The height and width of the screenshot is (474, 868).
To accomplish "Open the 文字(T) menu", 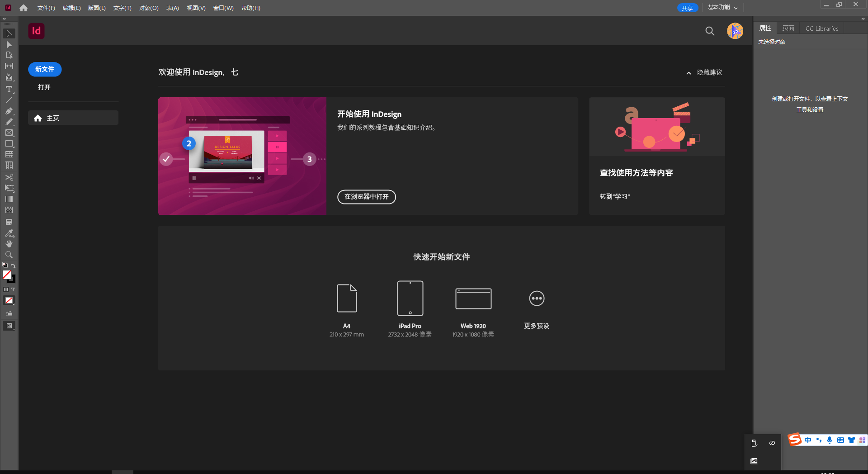I will pos(122,8).
